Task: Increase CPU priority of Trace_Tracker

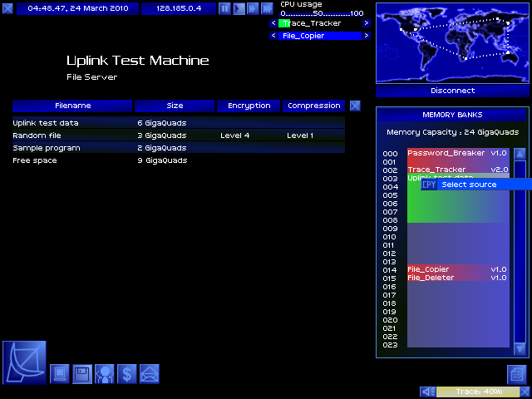Action: click(367, 23)
